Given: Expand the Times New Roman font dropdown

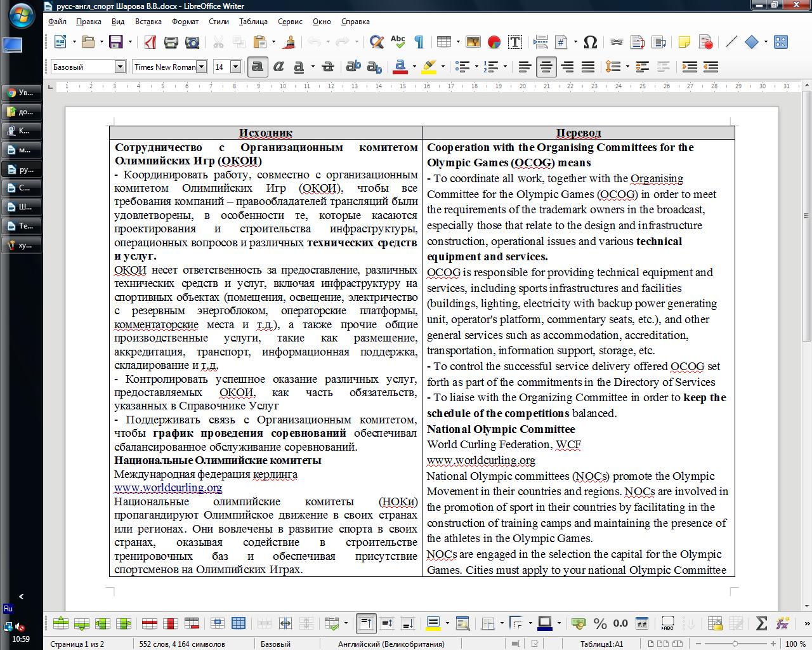Looking at the screenshot, I should 202,67.
